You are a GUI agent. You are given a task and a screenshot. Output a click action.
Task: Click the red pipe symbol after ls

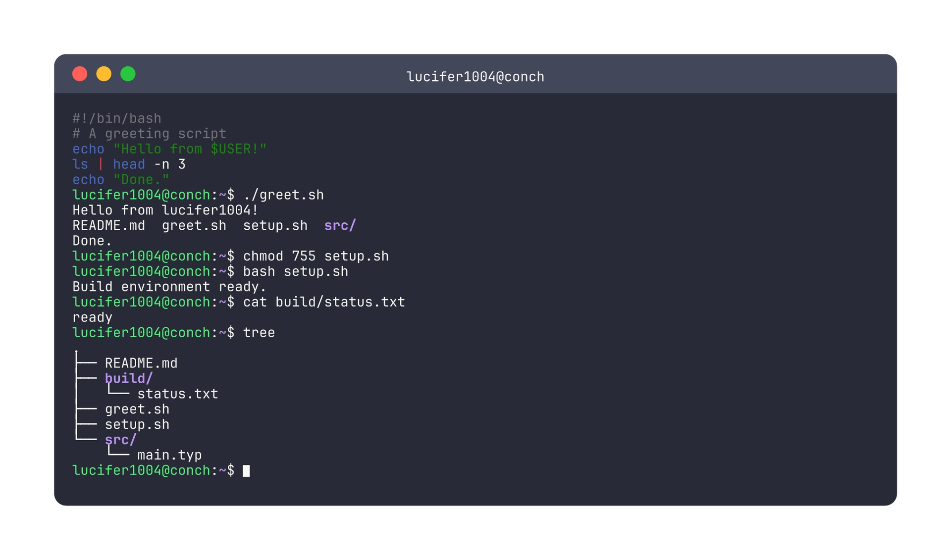[101, 164]
